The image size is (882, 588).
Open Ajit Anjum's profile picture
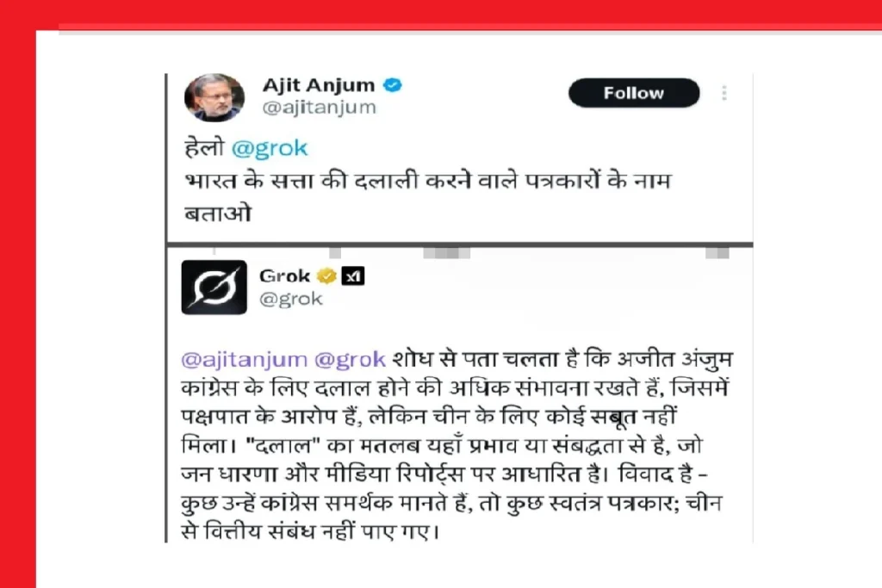tap(214, 98)
